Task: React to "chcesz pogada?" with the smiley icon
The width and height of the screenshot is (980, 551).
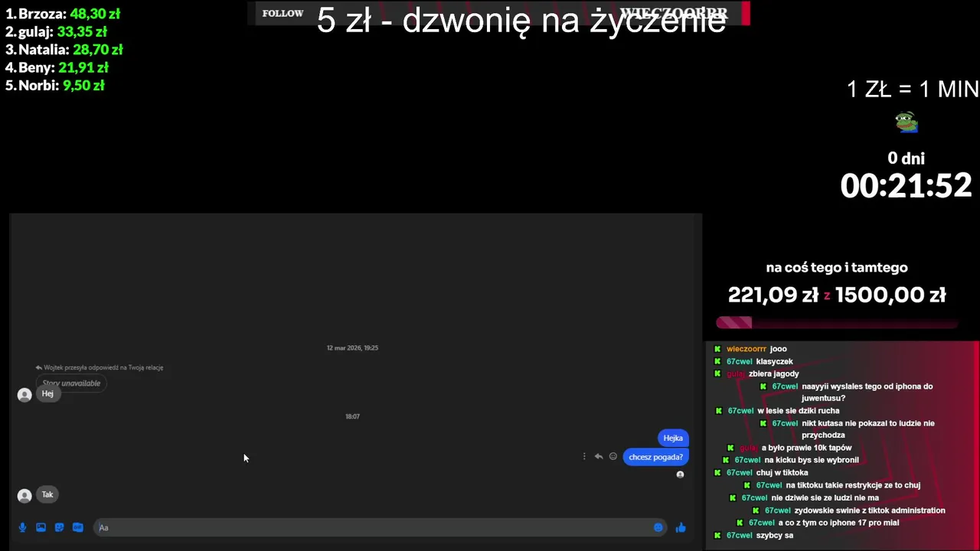Action: click(x=612, y=457)
